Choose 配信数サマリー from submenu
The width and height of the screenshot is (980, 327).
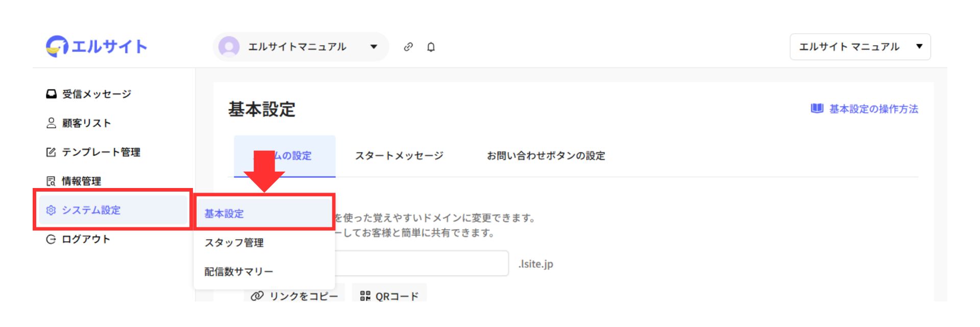point(238,272)
